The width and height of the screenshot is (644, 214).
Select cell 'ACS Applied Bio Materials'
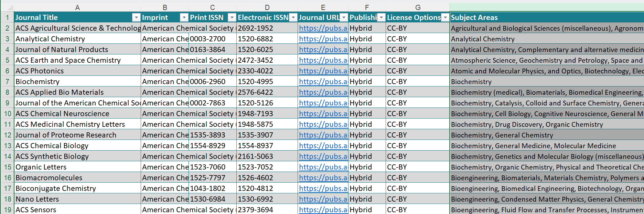pos(77,92)
